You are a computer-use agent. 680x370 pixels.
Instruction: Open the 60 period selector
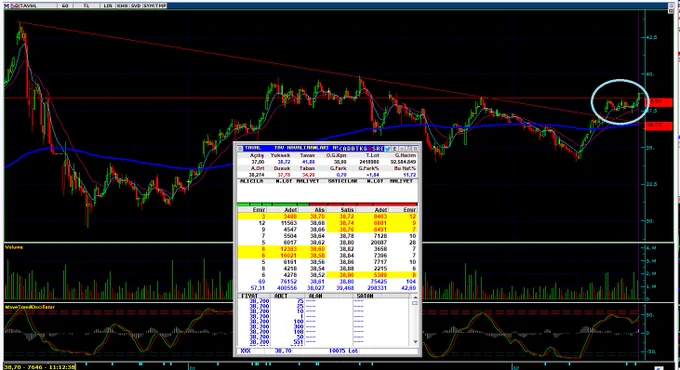(x=65, y=6)
